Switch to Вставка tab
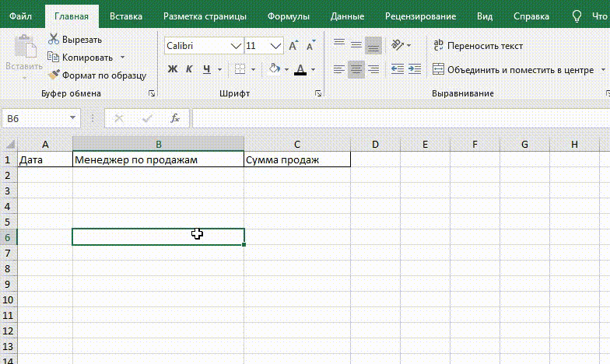This screenshot has width=610, height=364. point(126,16)
